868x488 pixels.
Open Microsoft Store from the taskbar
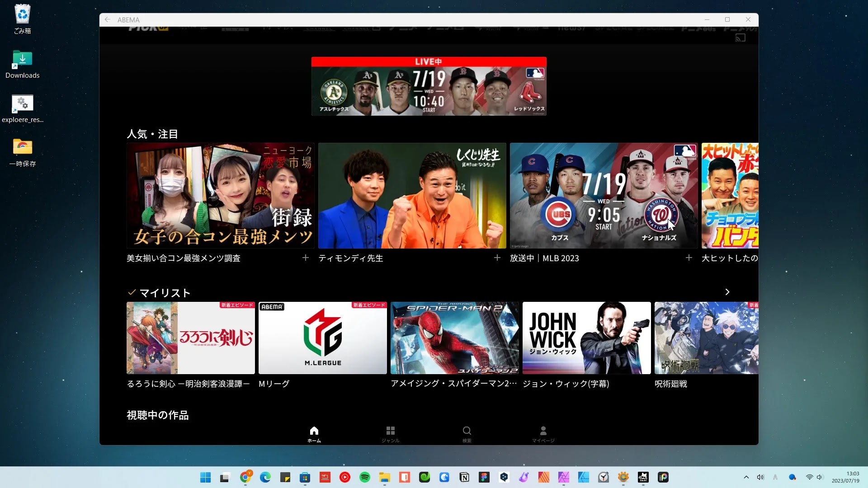(x=305, y=477)
